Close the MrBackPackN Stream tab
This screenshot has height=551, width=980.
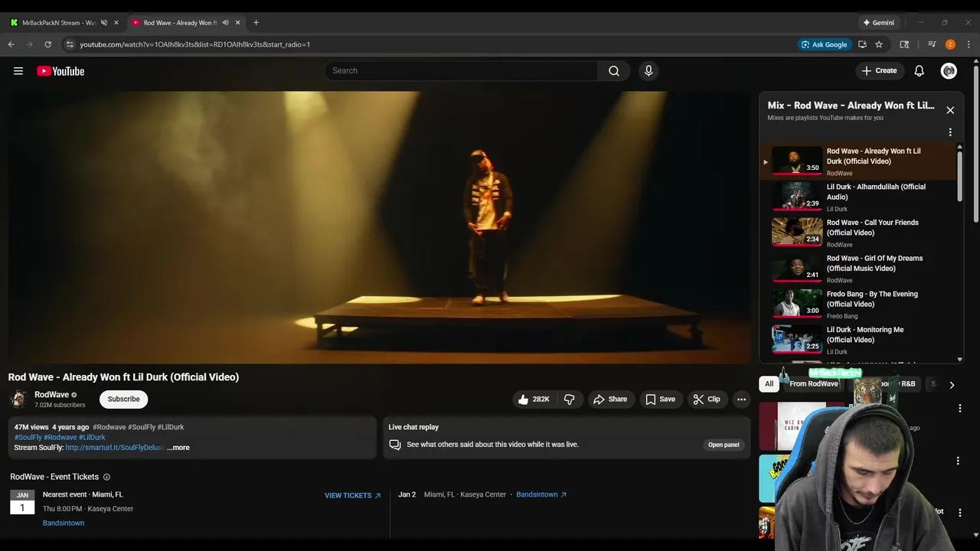pyautogui.click(x=116, y=23)
